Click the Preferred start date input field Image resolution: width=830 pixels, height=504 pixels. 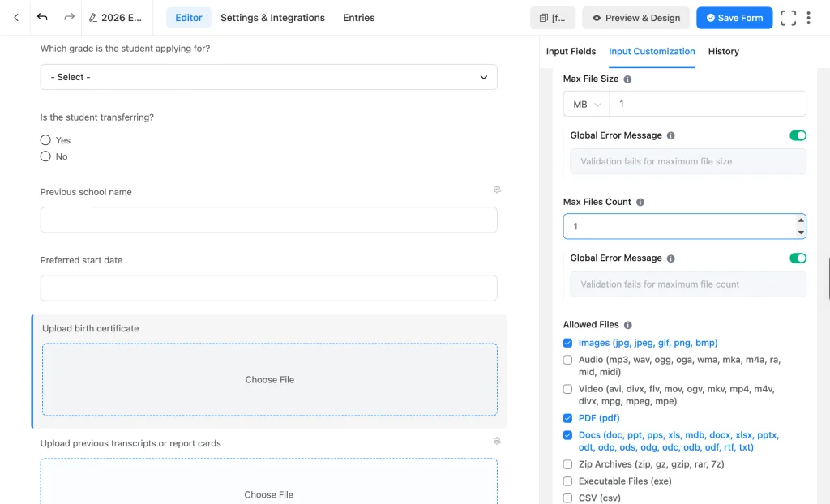269,288
